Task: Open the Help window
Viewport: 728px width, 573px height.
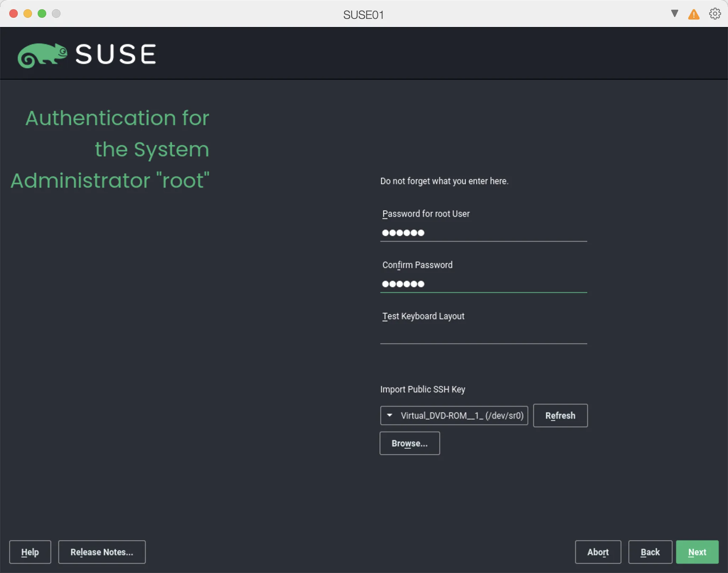Action: (30, 552)
